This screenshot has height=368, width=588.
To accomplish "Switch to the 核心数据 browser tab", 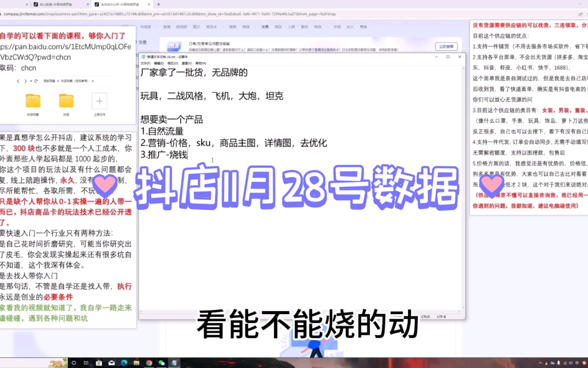I will [56, 4].
